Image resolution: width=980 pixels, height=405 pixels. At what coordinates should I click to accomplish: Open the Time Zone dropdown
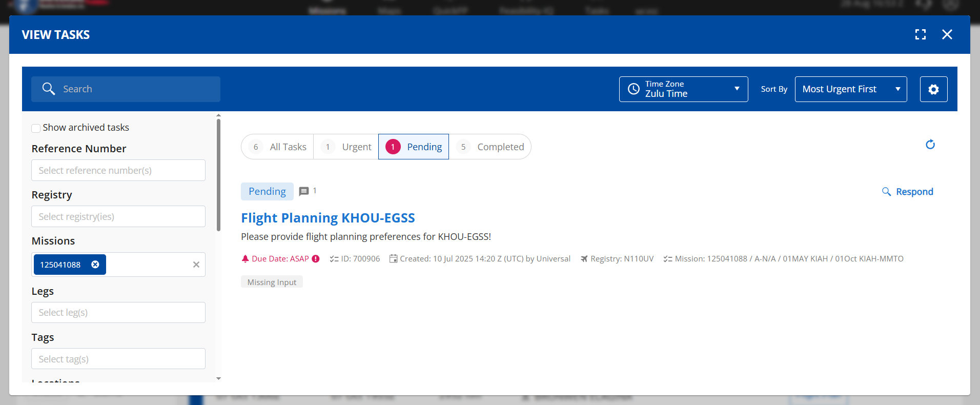(x=683, y=89)
